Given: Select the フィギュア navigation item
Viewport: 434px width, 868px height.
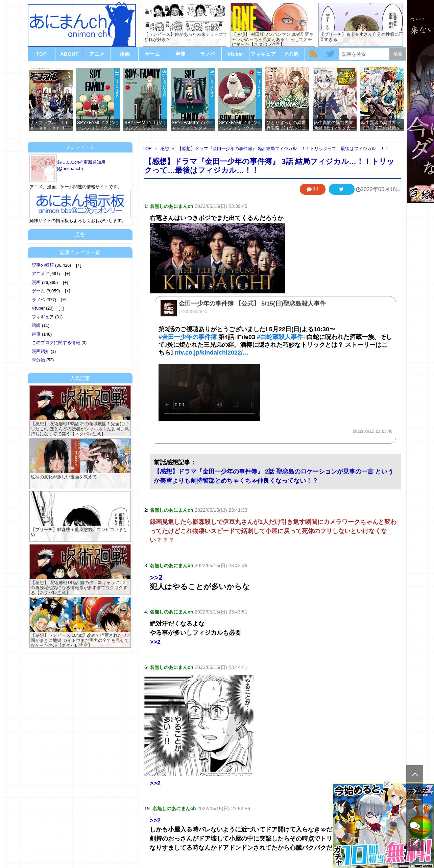Looking at the screenshot, I should click(x=263, y=54).
